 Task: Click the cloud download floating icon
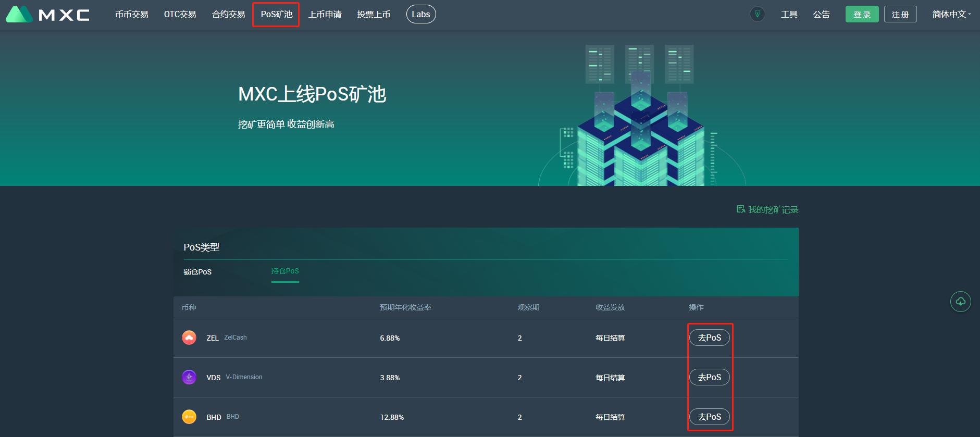click(960, 302)
